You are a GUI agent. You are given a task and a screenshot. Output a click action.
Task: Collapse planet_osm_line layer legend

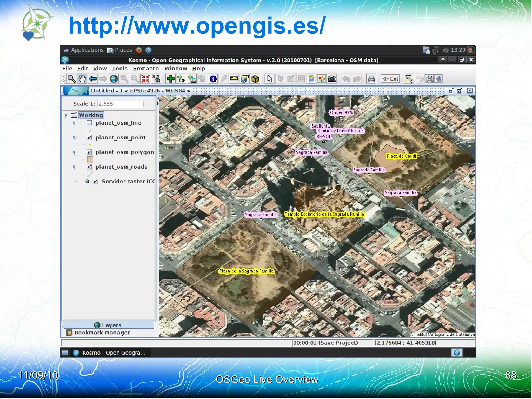point(74,123)
